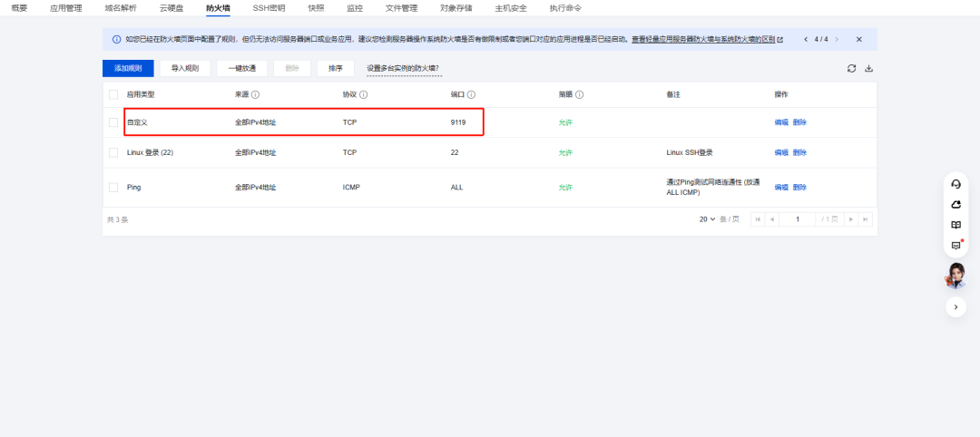Delete the Ping rule

pyautogui.click(x=800, y=188)
